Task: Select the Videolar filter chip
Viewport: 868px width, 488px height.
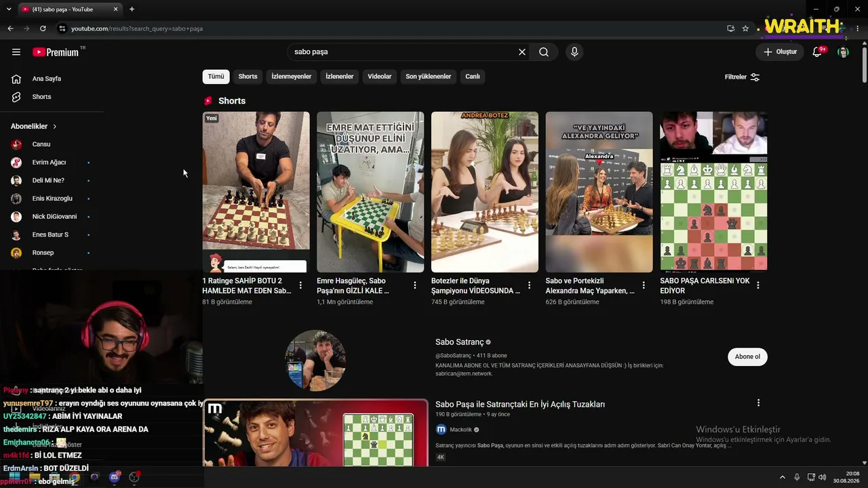Action: tap(380, 77)
